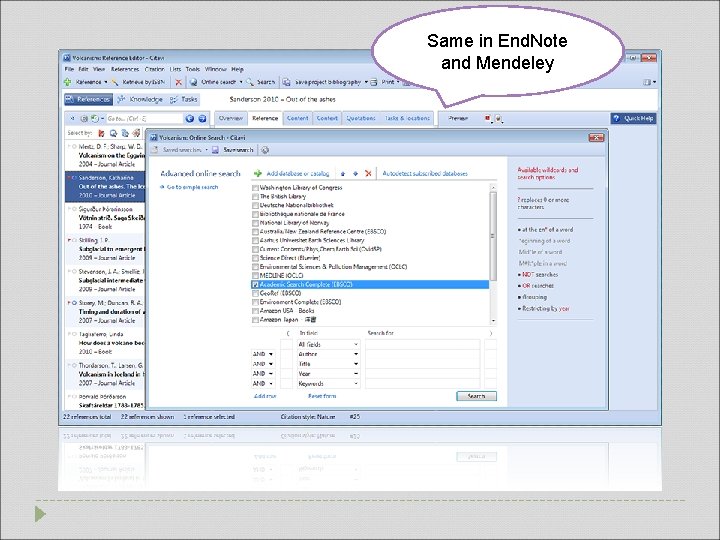Click the Saved searches icon in dialog toolbar
Screen dimensions: 720x540
coord(155,150)
